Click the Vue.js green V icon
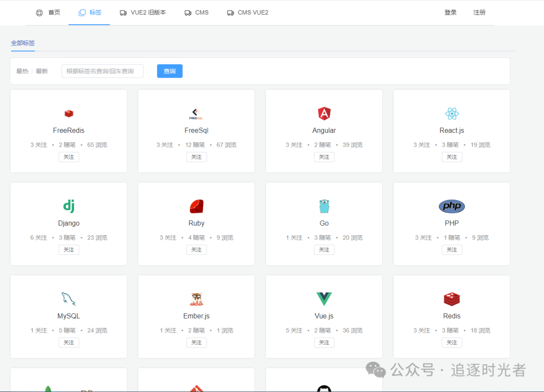 (x=324, y=298)
